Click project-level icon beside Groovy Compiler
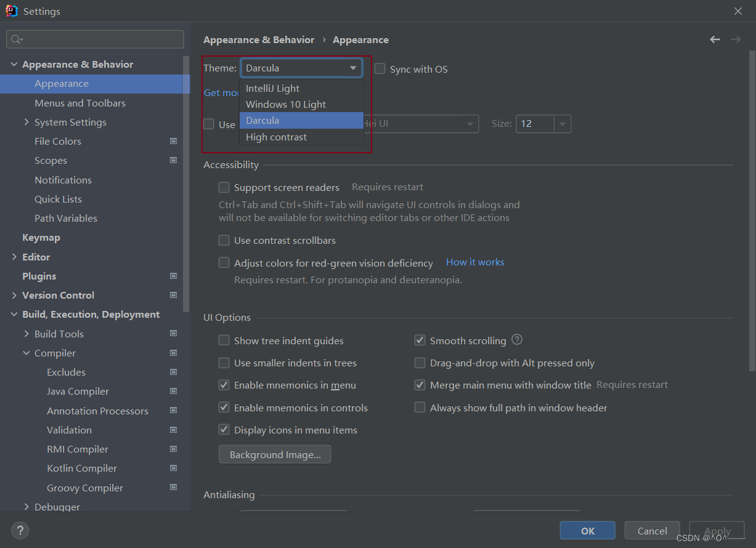Image resolution: width=756 pixels, height=548 pixels. tap(173, 488)
